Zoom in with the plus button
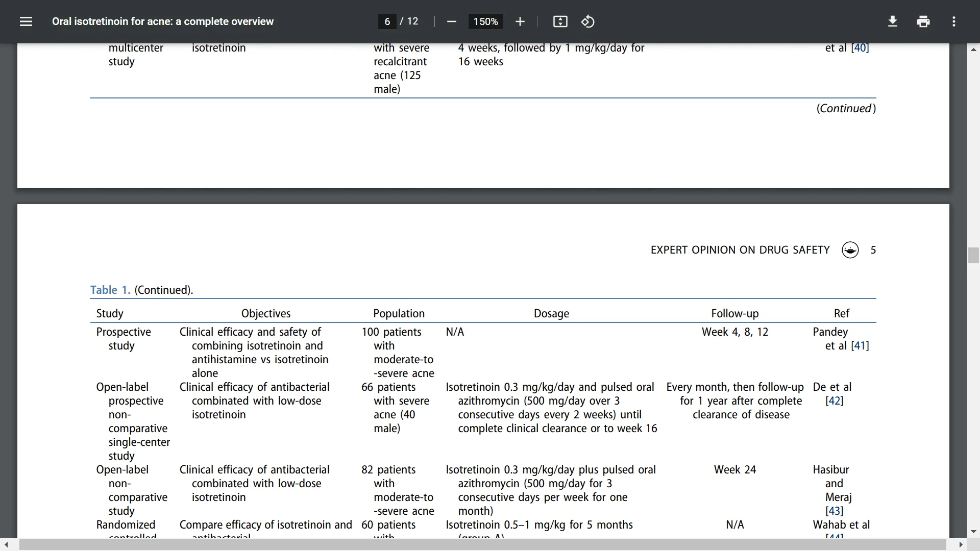 520,21
